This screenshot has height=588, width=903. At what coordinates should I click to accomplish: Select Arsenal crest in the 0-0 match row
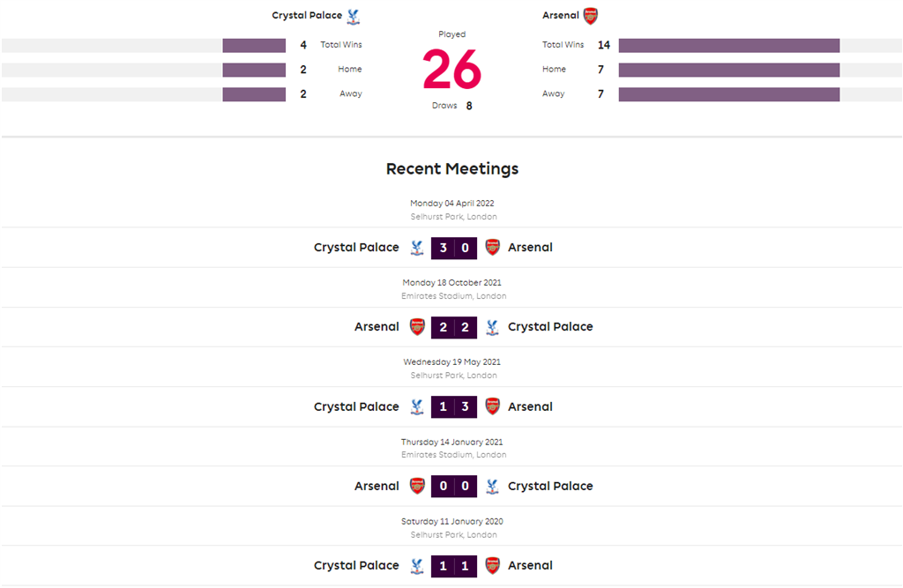(417, 486)
